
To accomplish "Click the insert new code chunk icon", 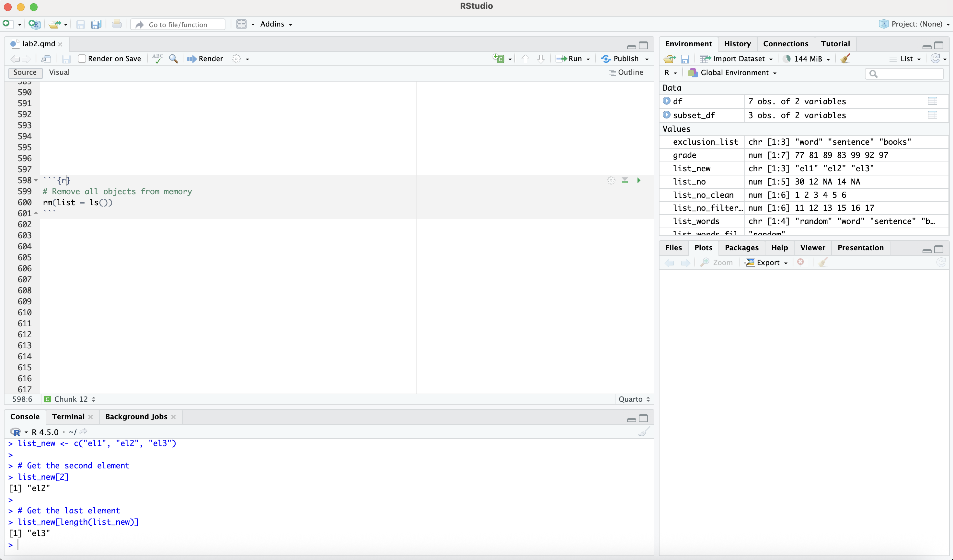I will coord(499,59).
